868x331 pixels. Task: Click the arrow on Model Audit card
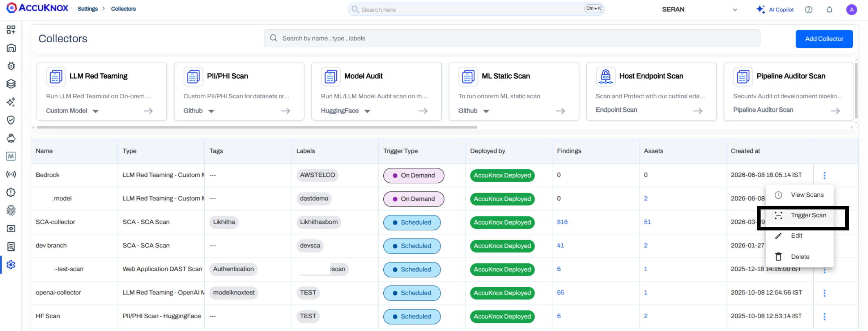423,111
